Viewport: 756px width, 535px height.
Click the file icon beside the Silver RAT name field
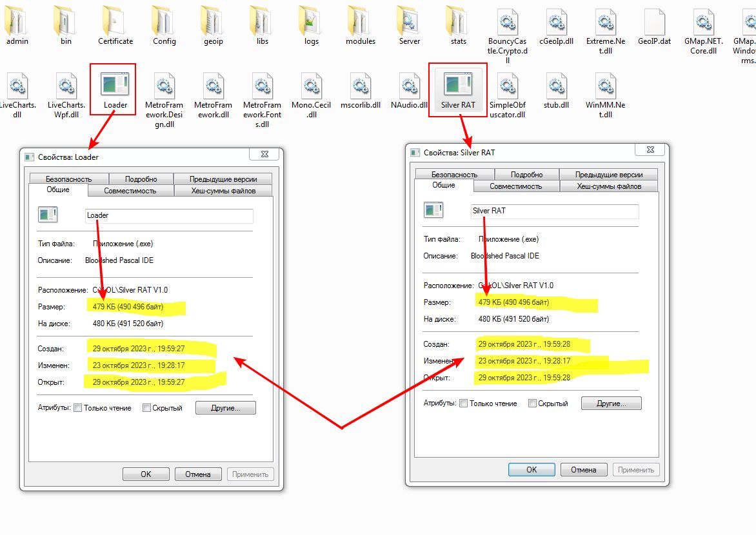[x=433, y=209]
